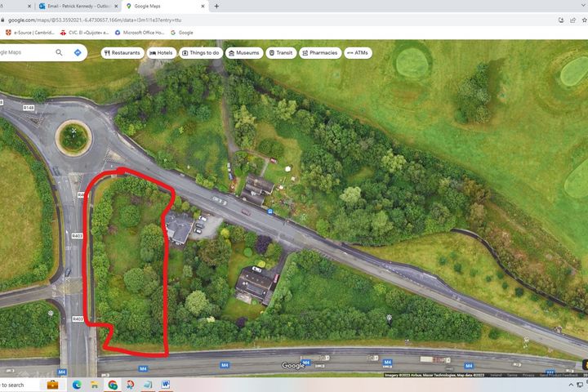Open a new browser tab

coord(216,6)
